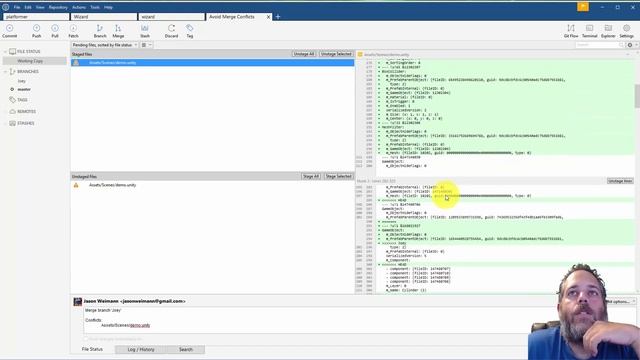Click warning icon of unstaged demo.unity file

(76, 185)
